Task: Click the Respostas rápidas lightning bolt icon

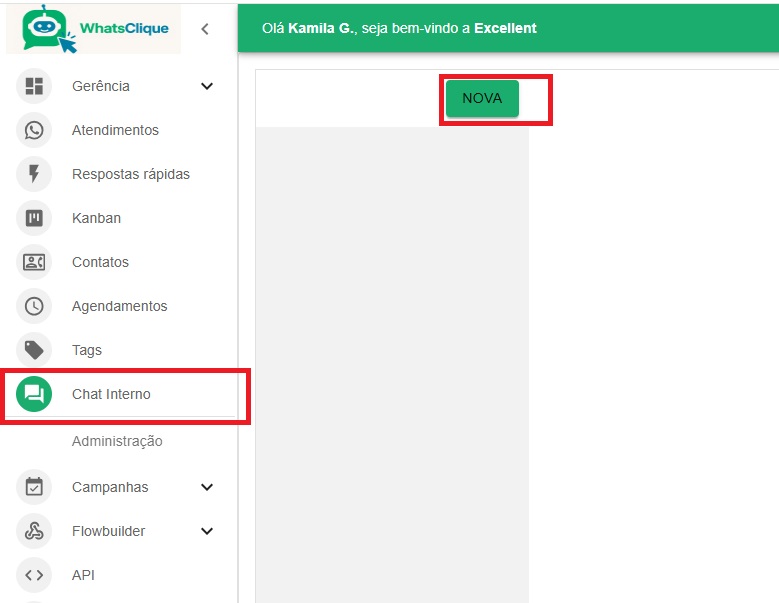Action: click(x=34, y=174)
